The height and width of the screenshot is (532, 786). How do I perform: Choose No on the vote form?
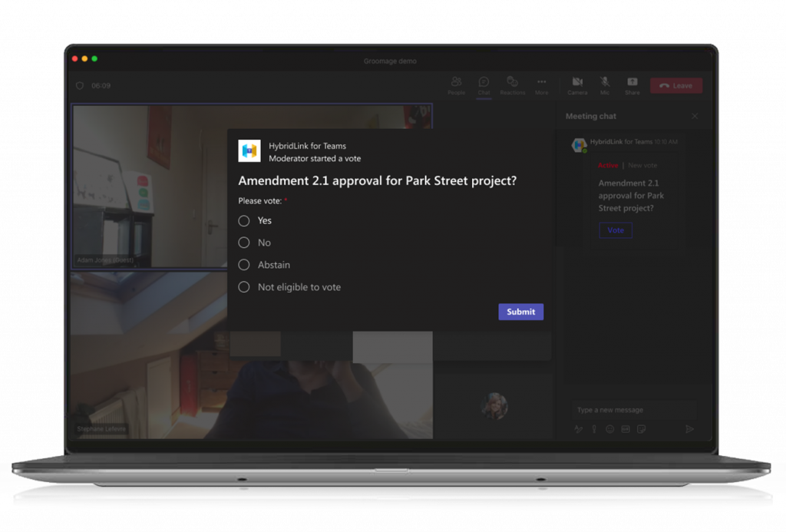click(243, 243)
